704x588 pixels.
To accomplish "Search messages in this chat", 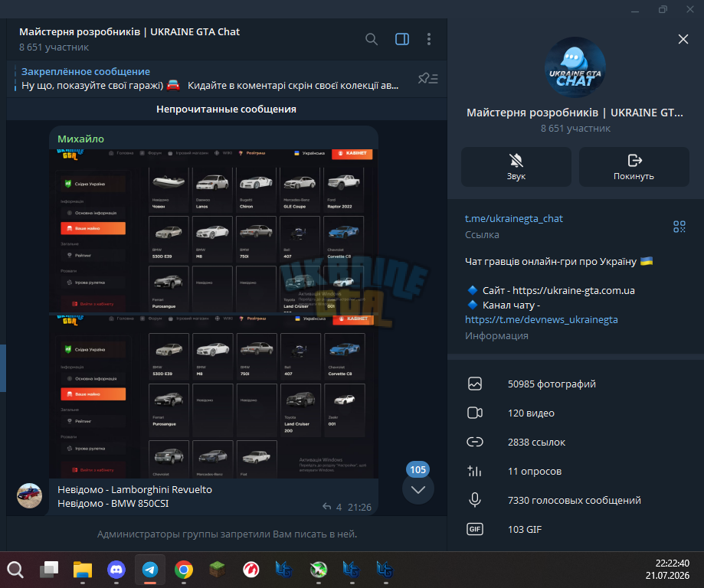I will point(372,40).
